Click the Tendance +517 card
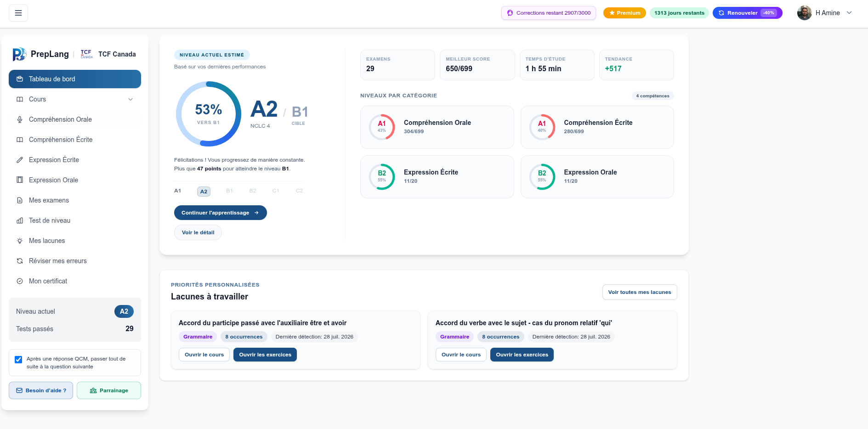 click(636, 65)
